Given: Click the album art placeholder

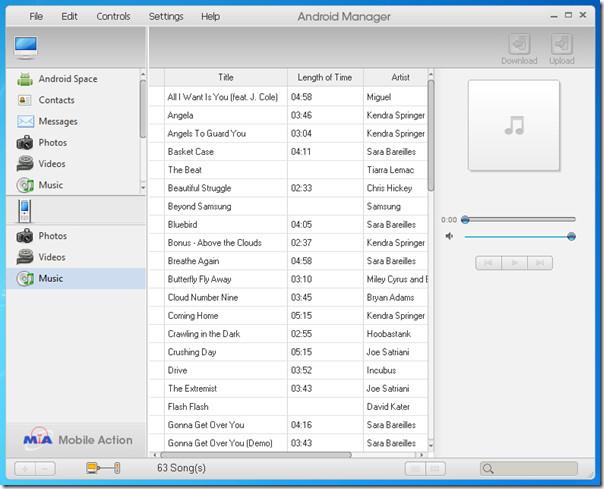Looking at the screenshot, I should [514, 126].
